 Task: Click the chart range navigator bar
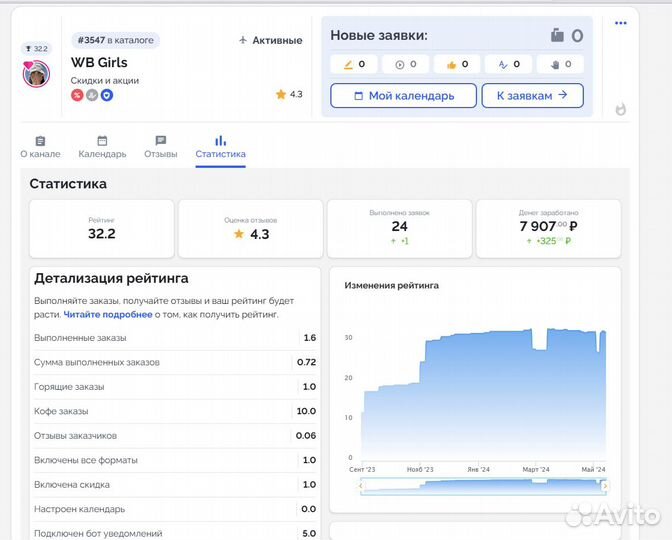483,486
